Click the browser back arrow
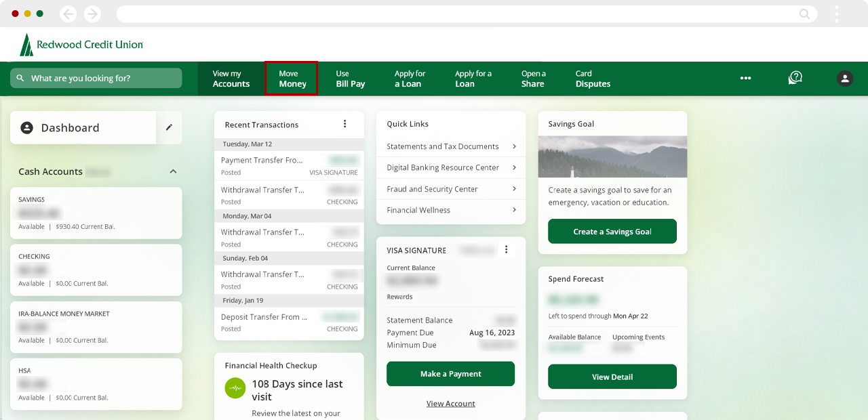 (x=68, y=14)
